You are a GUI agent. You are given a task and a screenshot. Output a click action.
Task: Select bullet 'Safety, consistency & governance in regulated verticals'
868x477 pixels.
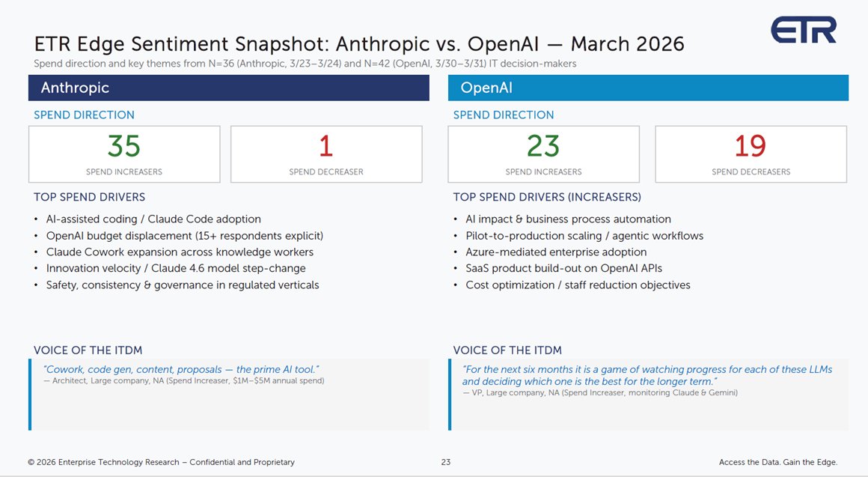[x=182, y=285]
